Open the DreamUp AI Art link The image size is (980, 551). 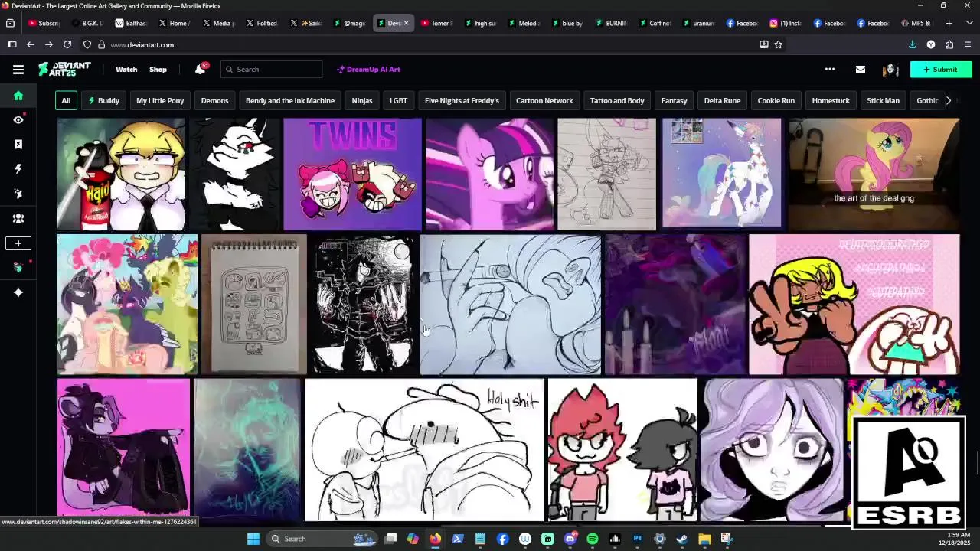point(368,70)
